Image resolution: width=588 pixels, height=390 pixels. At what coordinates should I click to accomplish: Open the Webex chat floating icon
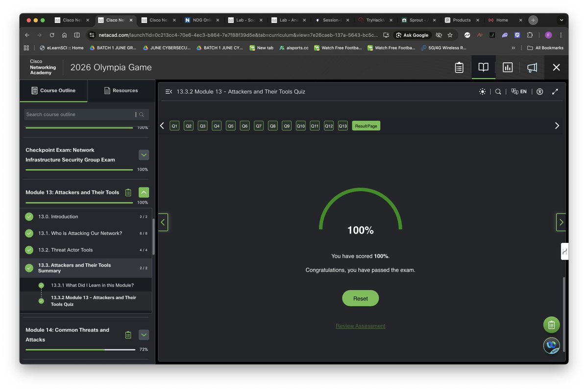coord(552,345)
